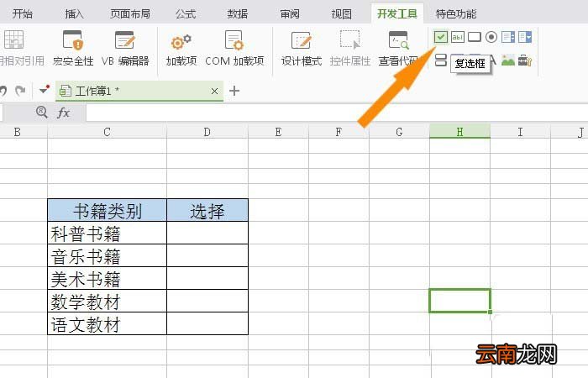Screen dimensions: 588x378
Task: Add a new document tab with plus
Action: click(x=234, y=91)
